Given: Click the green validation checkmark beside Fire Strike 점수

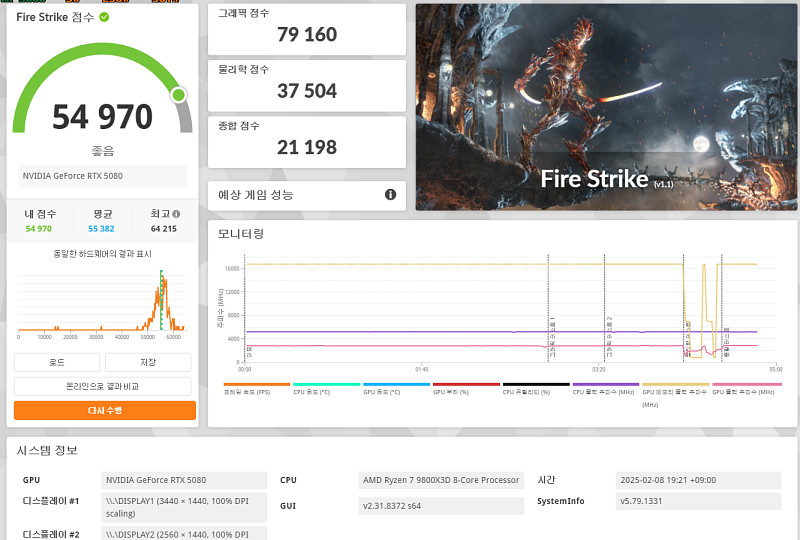Looking at the screenshot, I should (105, 17).
